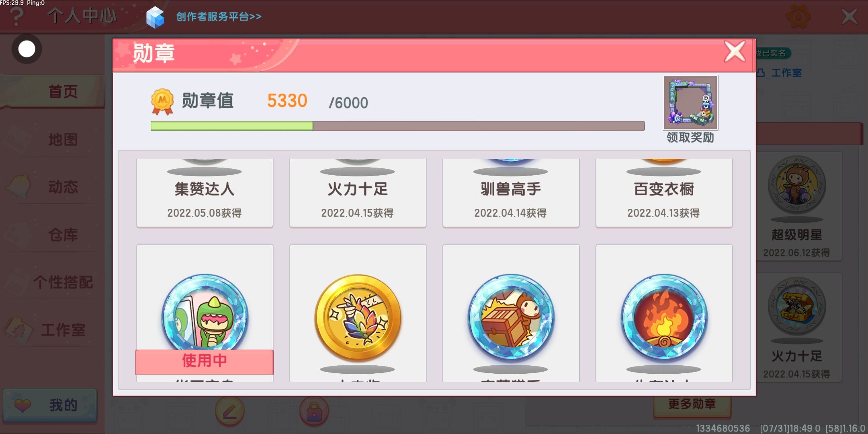This screenshot has height=434, width=868.
Task: Select the 火力十足 medal card
Action: click(x=358, y=193)
